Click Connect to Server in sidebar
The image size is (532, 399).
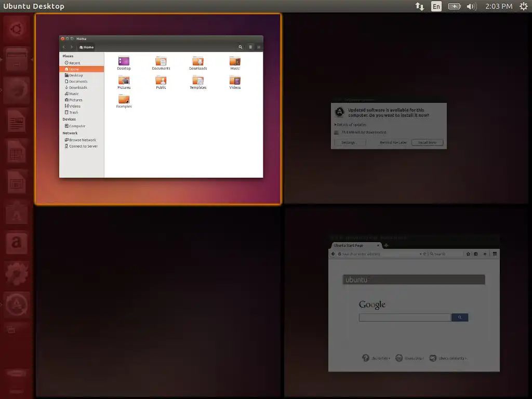(x=82, y=146)
